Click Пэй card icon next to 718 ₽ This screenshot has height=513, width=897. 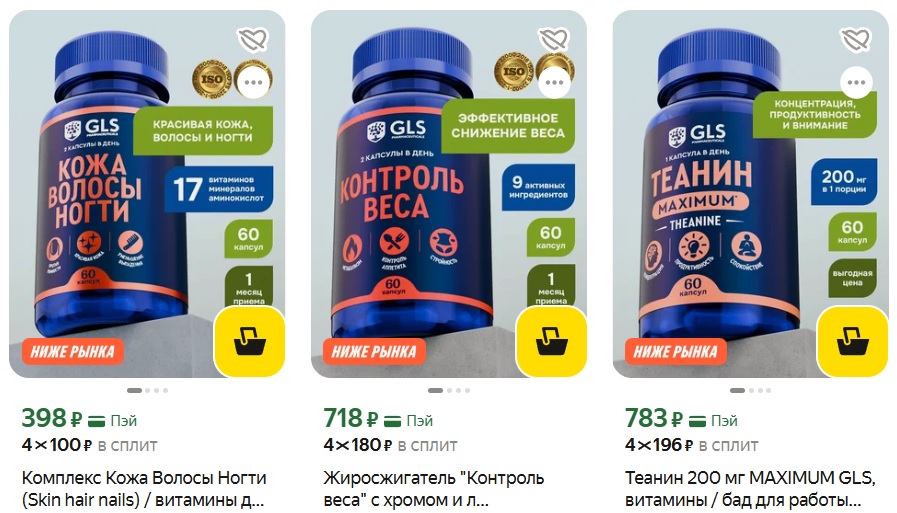[392, 421]
